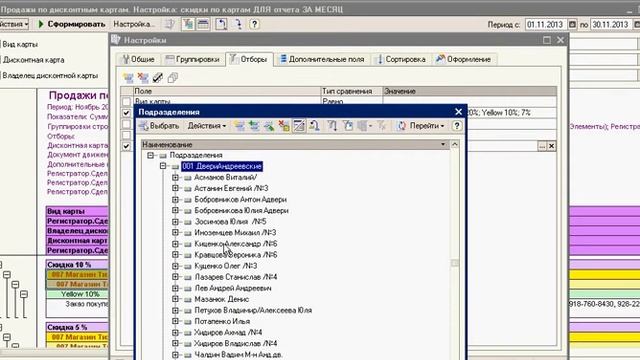Collapse 001 ДвериАндреевские node
This screenshot has width=640, height=360.
[163, 166]
